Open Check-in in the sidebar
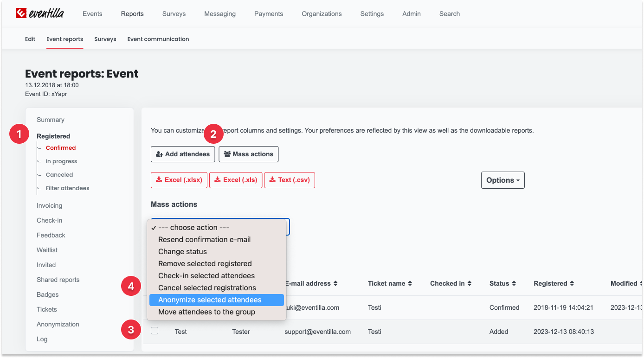This screenshot has width=644, height=358. coord(49,220)
